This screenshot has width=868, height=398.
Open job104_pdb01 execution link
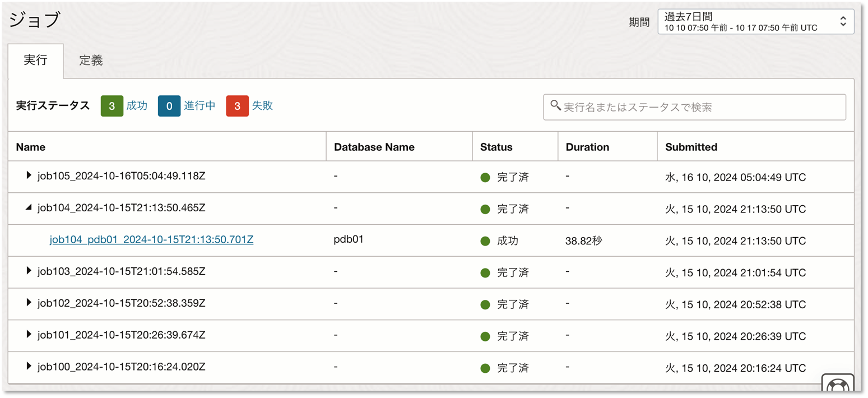(x=151, y=240)
